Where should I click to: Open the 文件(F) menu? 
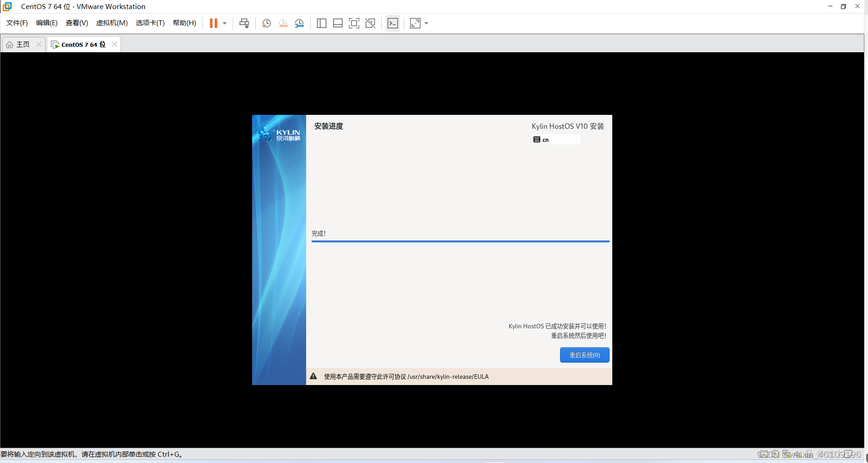pyautogui.click(x=17, y=23)
